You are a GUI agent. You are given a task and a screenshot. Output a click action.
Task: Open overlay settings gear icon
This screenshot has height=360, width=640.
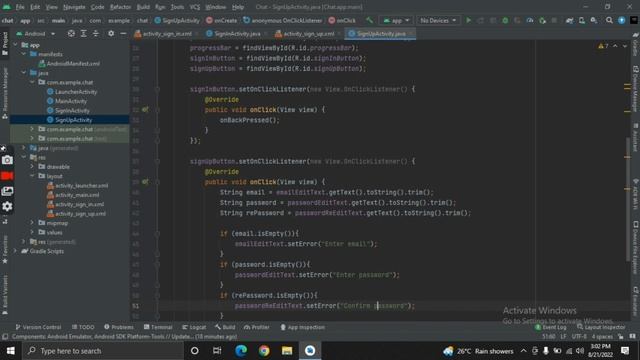point(7,207)
